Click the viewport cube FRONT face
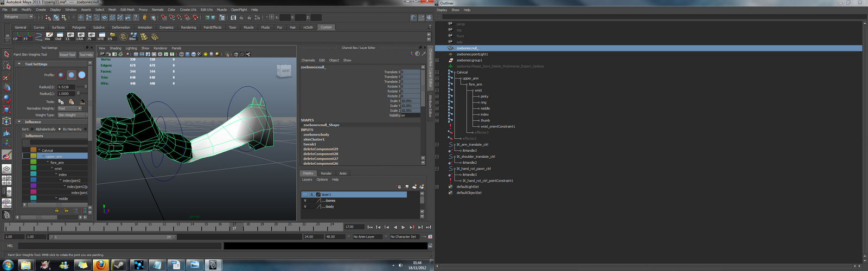The width and height of the screenshot is (868, 271). tap(285, 71)
